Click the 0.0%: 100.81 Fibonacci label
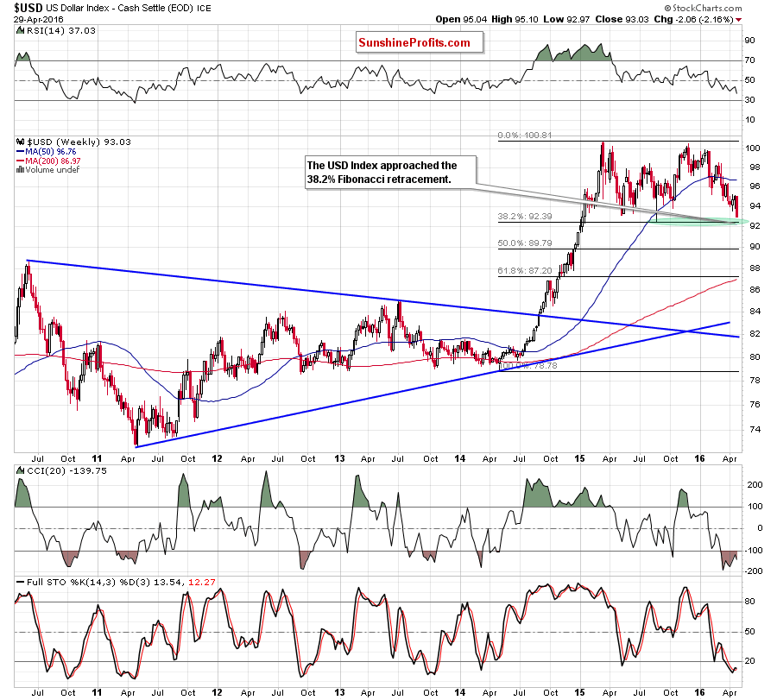 525,136
